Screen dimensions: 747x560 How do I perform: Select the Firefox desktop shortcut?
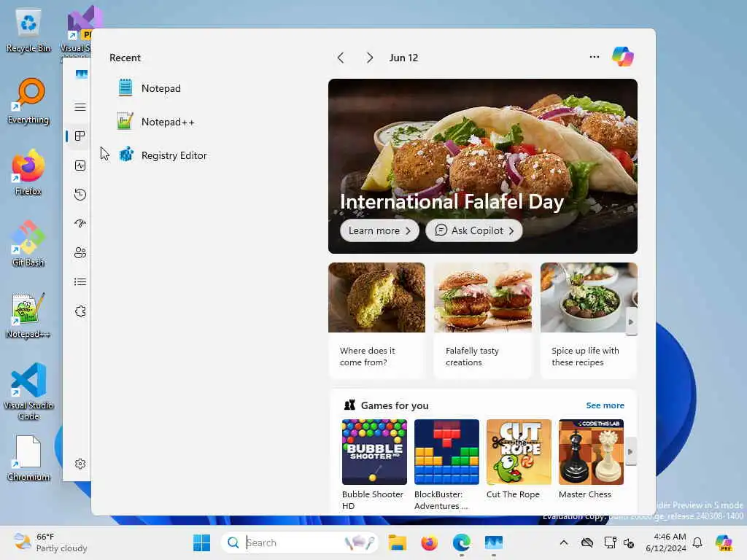28,173
